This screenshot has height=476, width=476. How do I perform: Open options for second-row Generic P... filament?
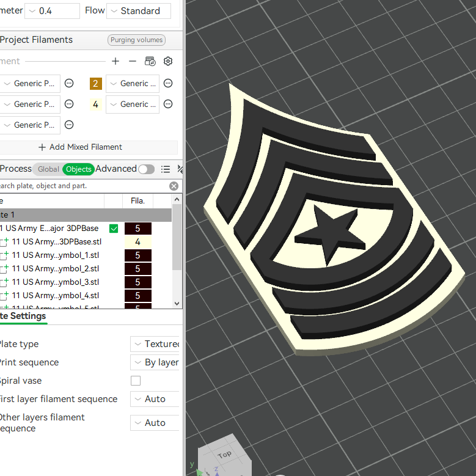69,104
